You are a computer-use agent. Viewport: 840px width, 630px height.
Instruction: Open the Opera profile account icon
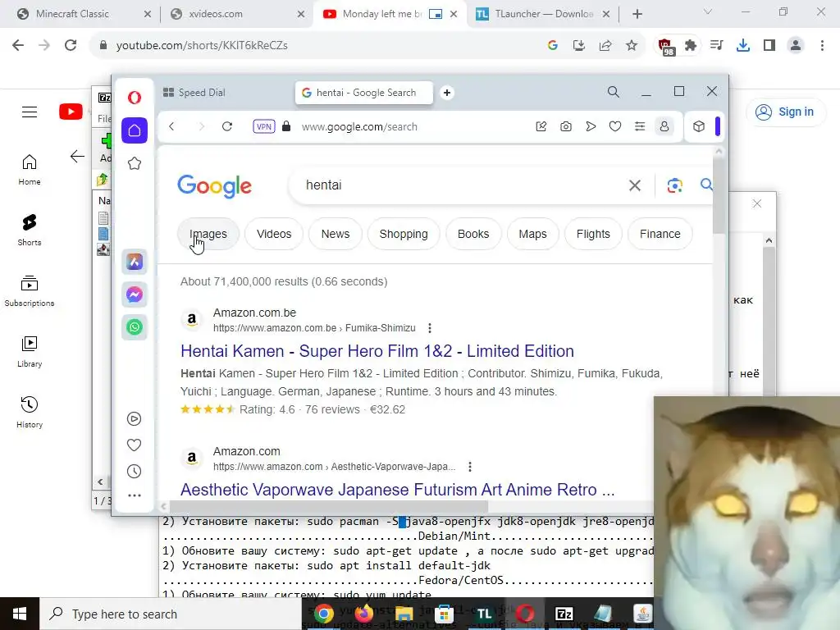[664, 126]
